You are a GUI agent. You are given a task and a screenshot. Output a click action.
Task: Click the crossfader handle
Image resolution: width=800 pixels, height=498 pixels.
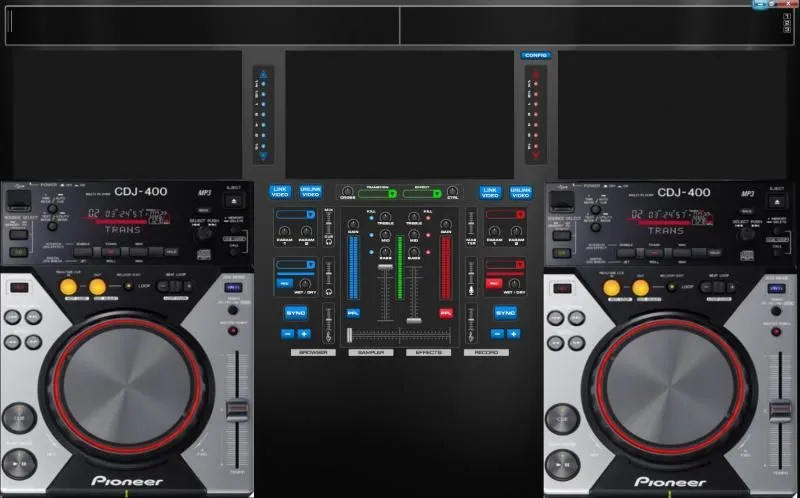pyautogui.click(x=349, y=335)
